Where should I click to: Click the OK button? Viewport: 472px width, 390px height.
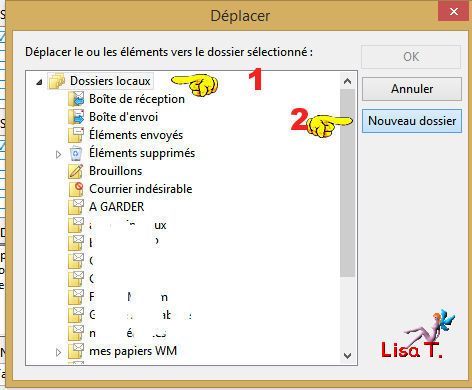pos(411,57)
